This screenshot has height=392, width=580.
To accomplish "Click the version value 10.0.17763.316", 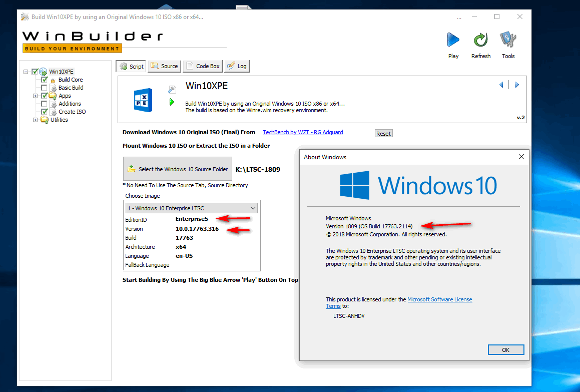I will pyautogui.click(x=197, y=229).
